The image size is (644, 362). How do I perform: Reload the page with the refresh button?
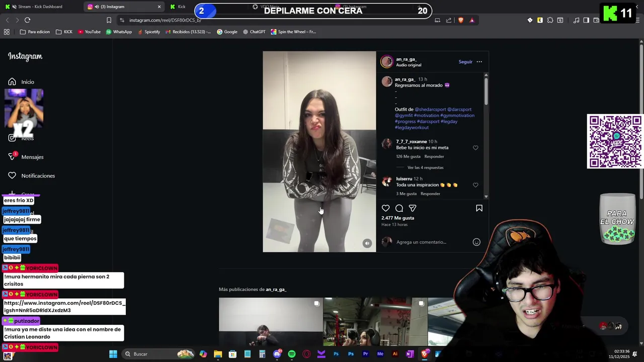(27, 20)
